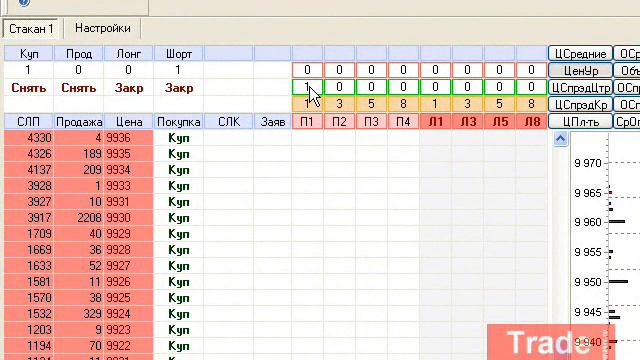
Task: Click Куп in the 9922 price row
Action: 179,346
